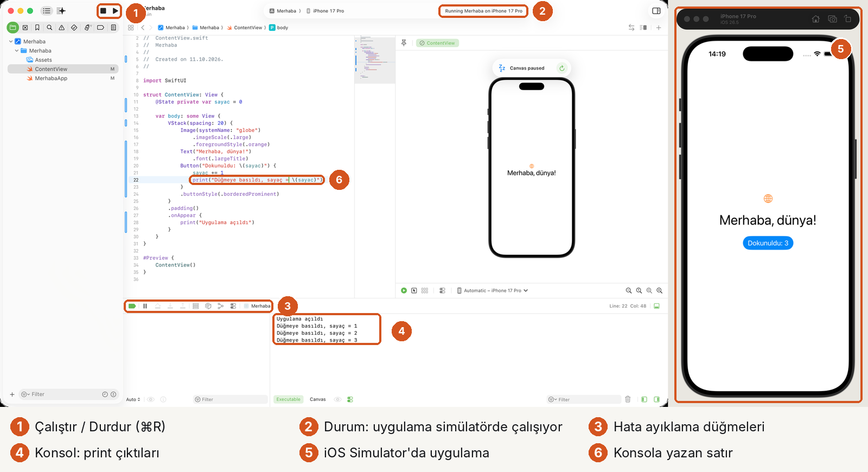The height and width of the screenshot is (472, 868).
Task: Toggle the inspector panel button
Action: (656, 11)
